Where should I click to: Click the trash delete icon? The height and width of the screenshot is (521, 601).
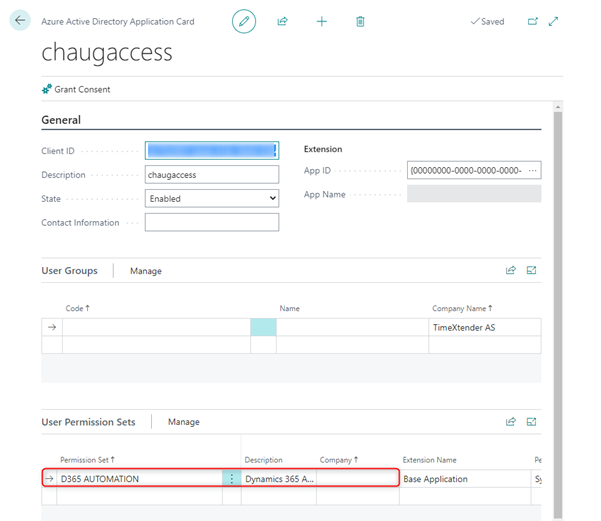(360, 21)
